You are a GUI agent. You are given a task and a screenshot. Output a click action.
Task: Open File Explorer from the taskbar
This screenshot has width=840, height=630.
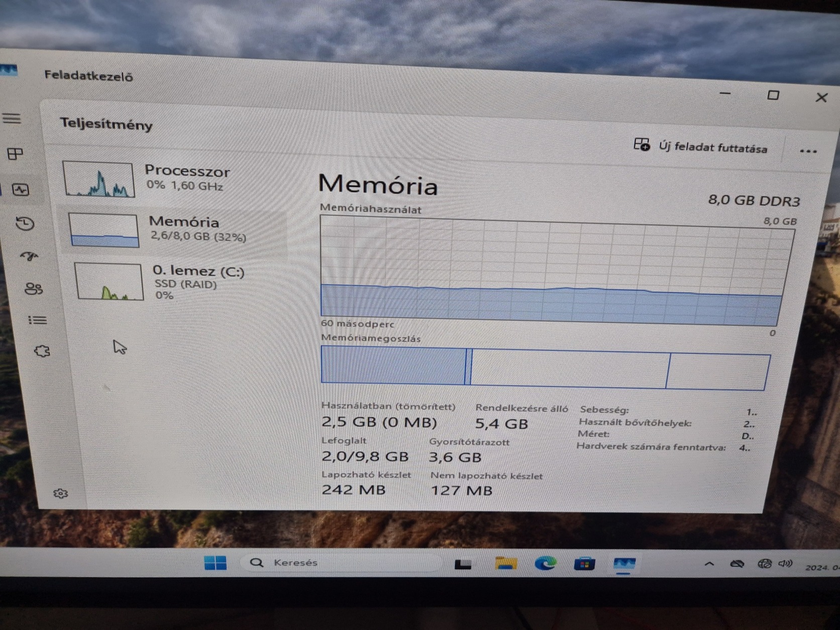(x=505, y=563)
